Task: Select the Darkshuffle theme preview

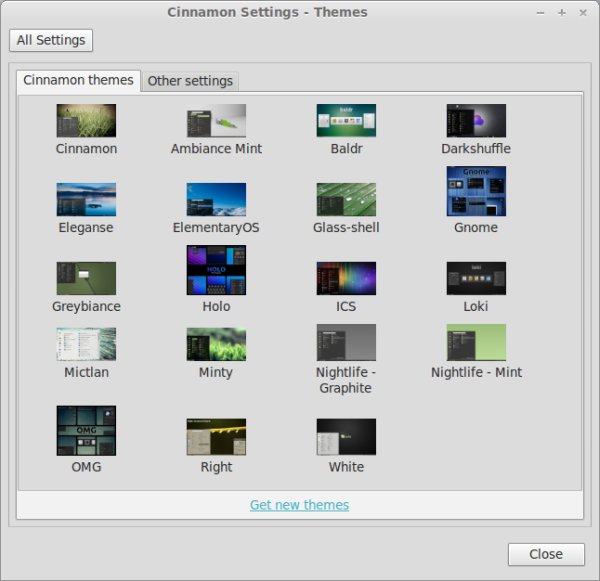Action: pos(476,121)
